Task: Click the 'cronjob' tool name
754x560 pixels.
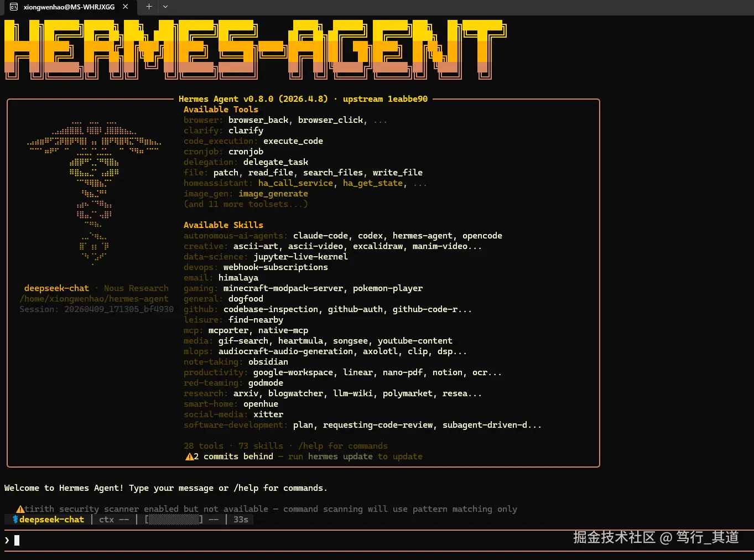Action: [x=246, y=152]
